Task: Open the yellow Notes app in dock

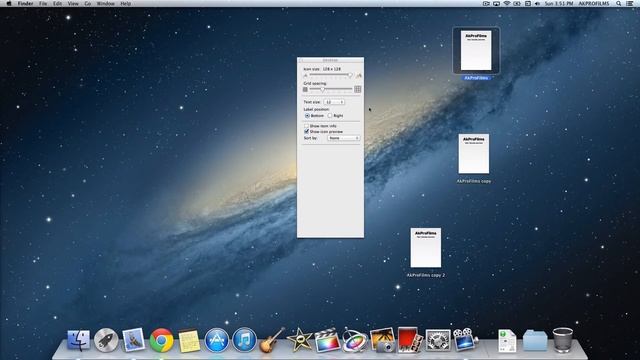Action: click(x=189, y=340)
